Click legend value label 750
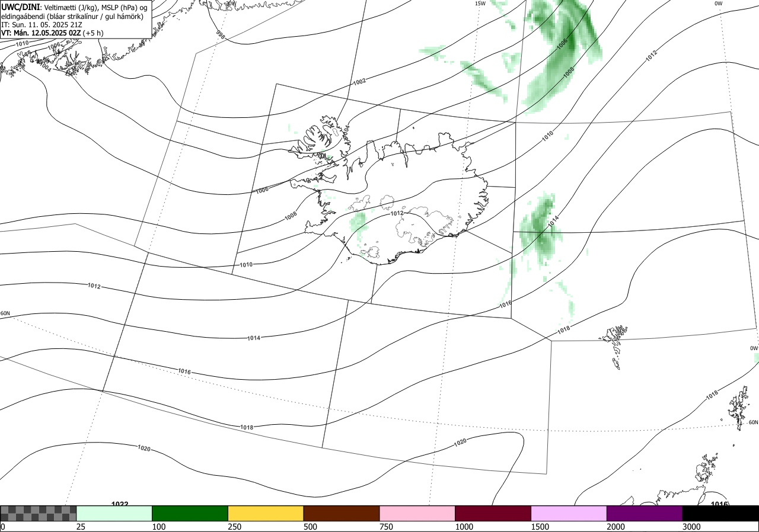Viewport: 759px width, 532px height. 387,527
